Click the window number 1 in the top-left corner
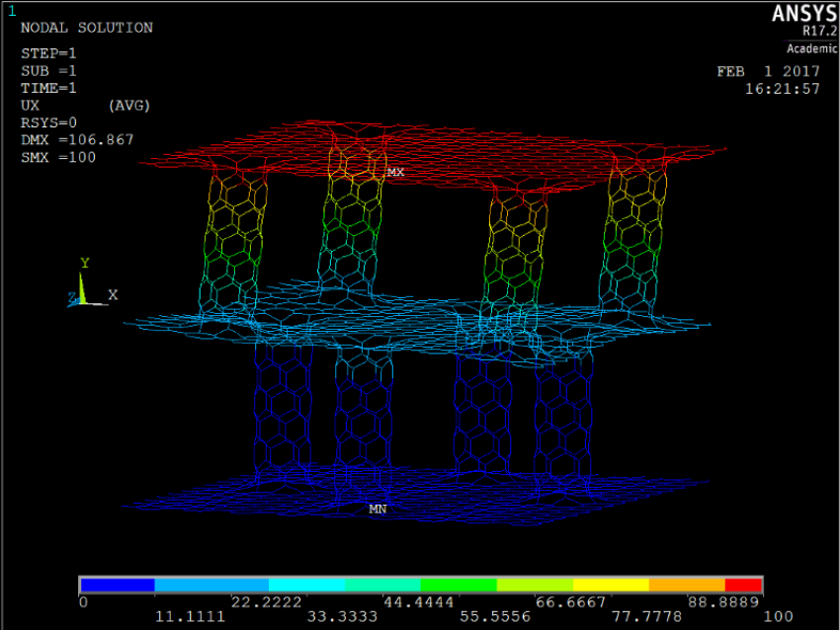Screen dimensions: 840x630 [11, 11]
